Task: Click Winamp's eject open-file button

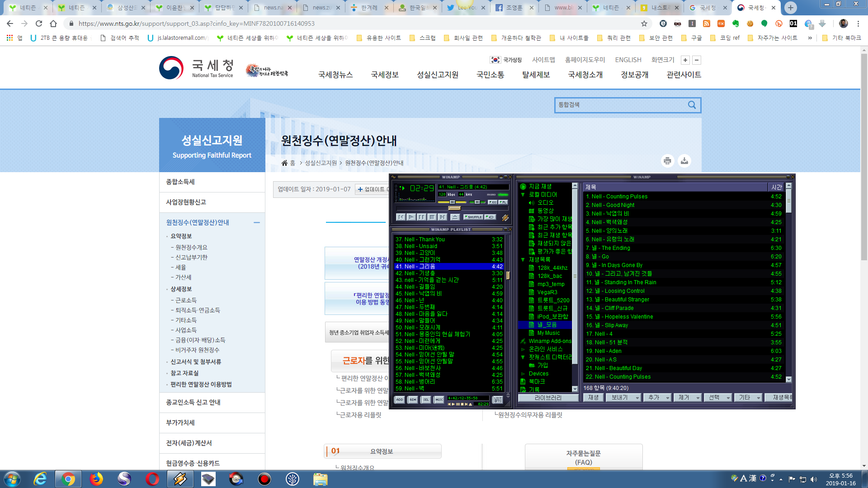Action: (x=455, y=217)
